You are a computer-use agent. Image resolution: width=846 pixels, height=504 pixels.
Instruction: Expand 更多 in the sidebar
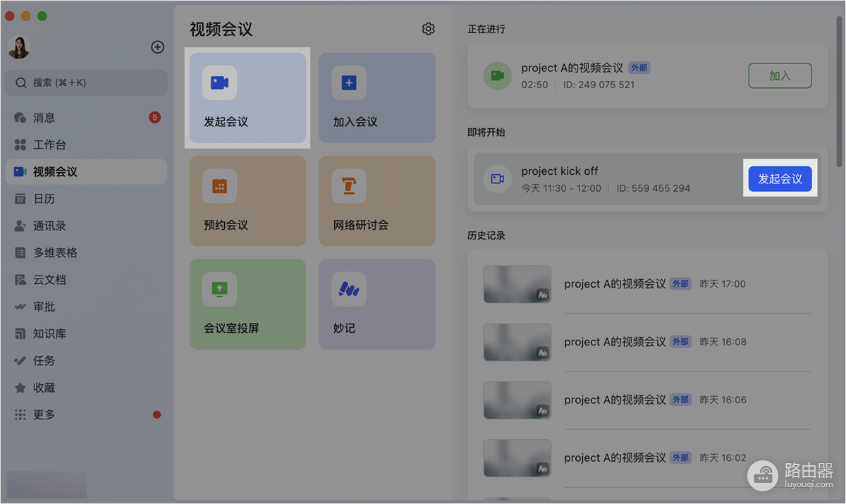coord(86,414)
